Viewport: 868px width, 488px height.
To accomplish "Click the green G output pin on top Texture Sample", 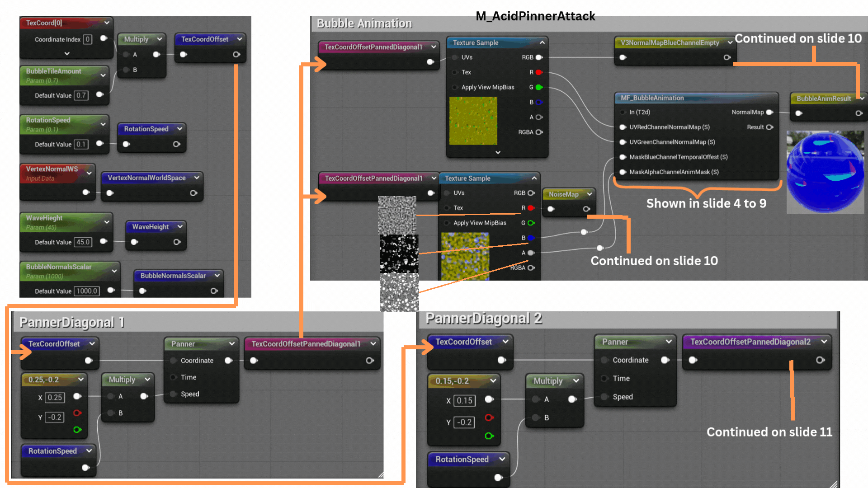I will pos(538,87).
